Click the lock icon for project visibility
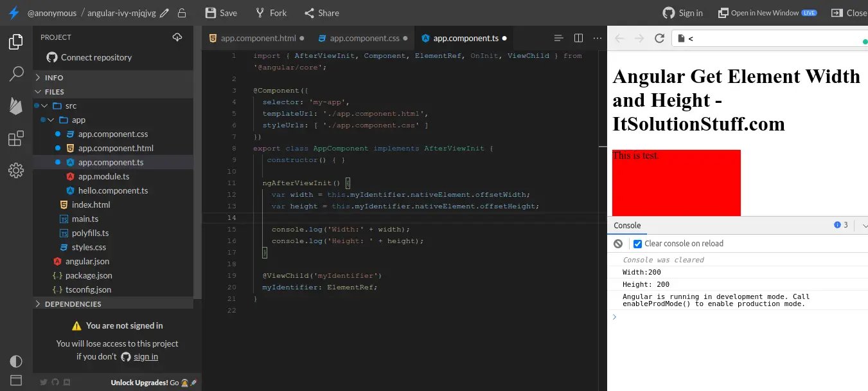 182,13
